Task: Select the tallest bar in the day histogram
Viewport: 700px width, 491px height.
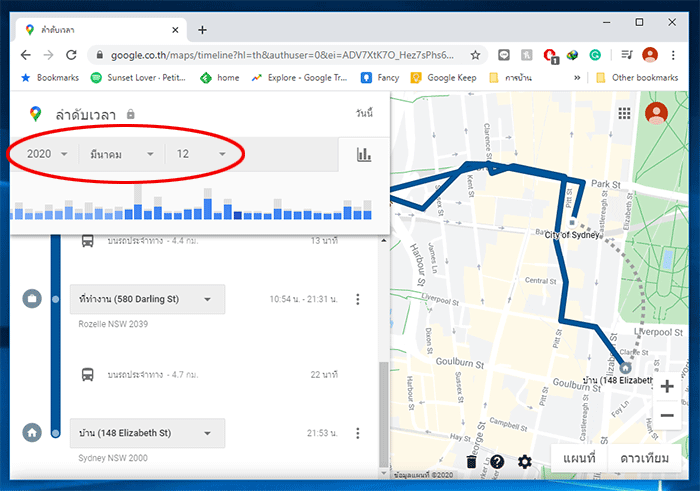Action: point(138,201)
